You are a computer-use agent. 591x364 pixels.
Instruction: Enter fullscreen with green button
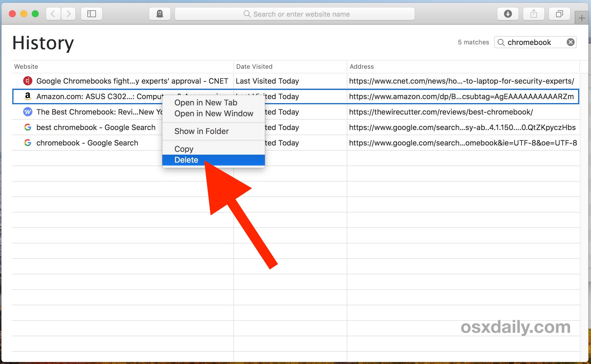(35, 14)
